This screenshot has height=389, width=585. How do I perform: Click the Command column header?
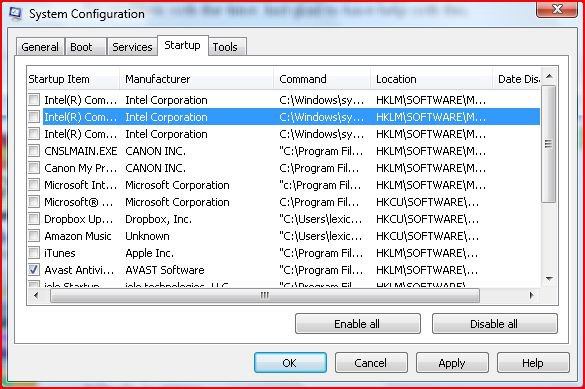point(322,79)
